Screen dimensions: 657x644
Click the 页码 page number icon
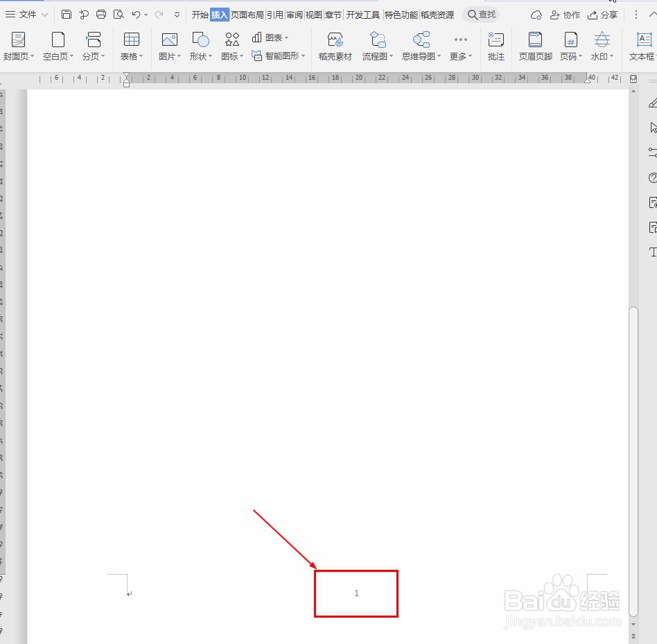pyautogui.click(x=570, y=40)
